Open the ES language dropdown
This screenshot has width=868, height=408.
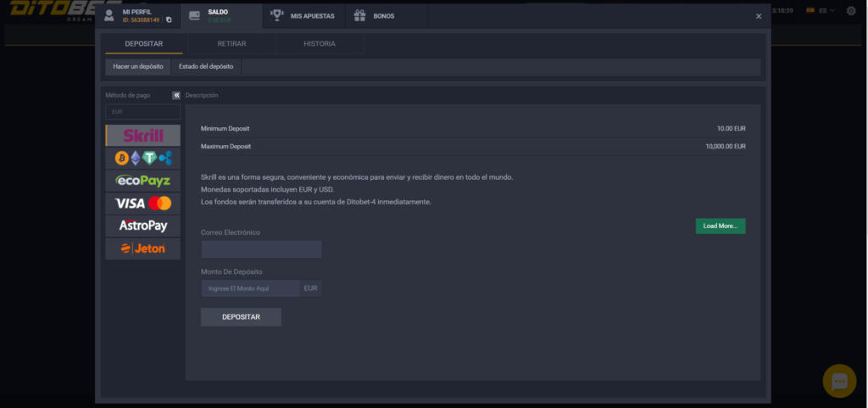point(820,11)
